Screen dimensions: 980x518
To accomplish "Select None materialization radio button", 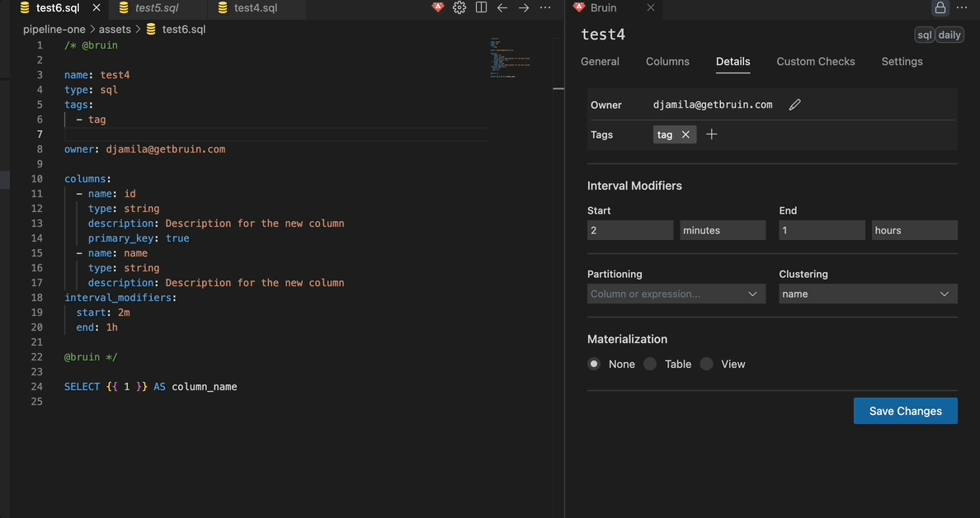I will 594,364.
